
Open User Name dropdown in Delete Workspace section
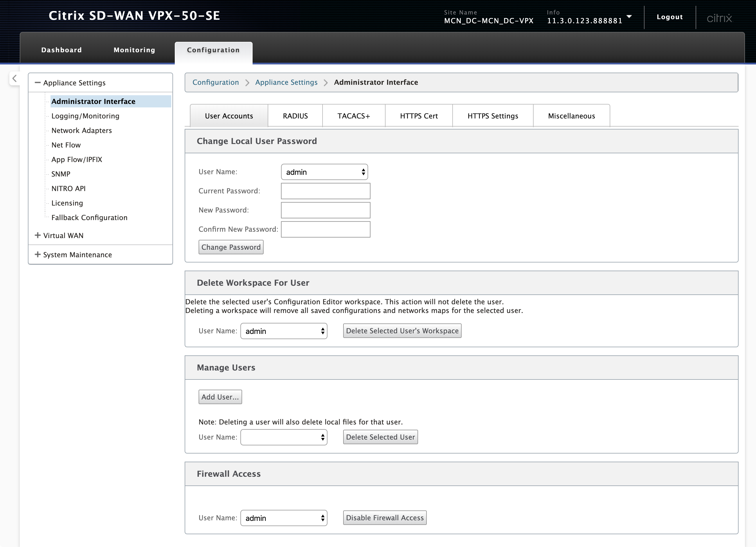284,331
